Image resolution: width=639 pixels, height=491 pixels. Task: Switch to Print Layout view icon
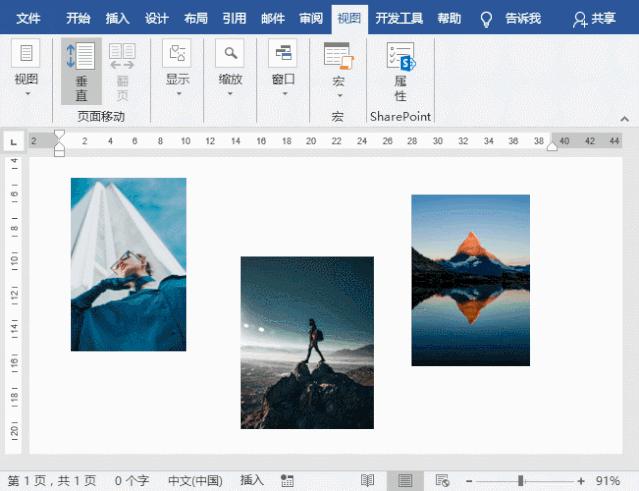(x=405, y=481)
